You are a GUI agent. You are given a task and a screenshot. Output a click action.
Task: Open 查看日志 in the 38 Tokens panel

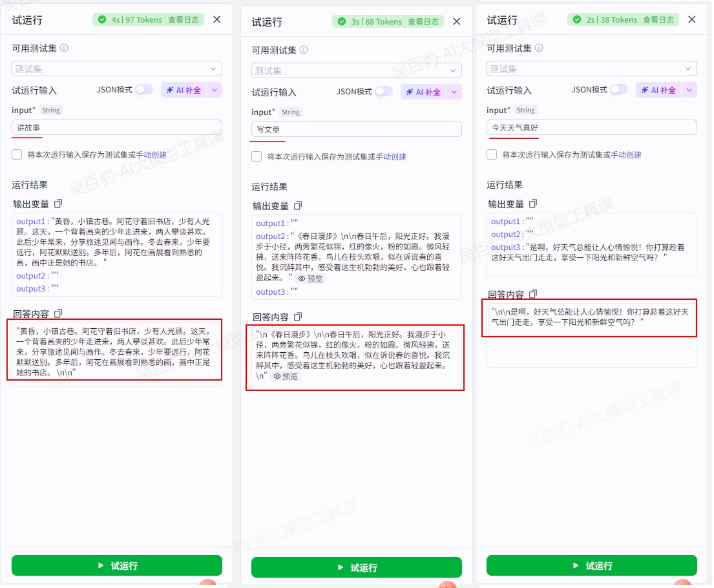coord(659,20)
